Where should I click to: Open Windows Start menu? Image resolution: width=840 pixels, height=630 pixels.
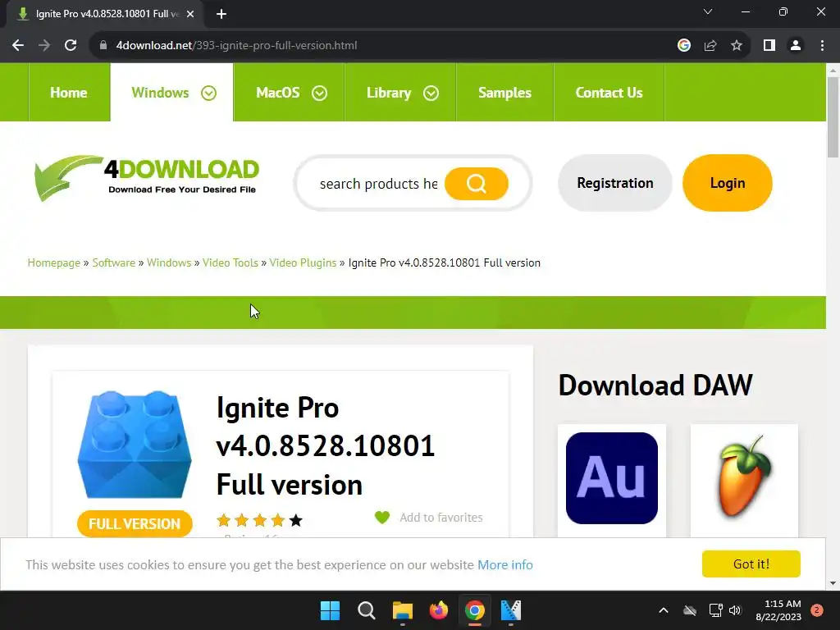click(x=330, y=610)
